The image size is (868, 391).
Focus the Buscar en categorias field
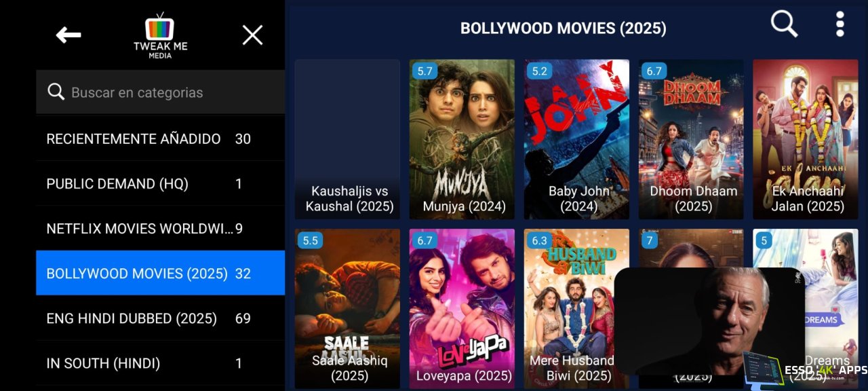[x=161, y=92]
